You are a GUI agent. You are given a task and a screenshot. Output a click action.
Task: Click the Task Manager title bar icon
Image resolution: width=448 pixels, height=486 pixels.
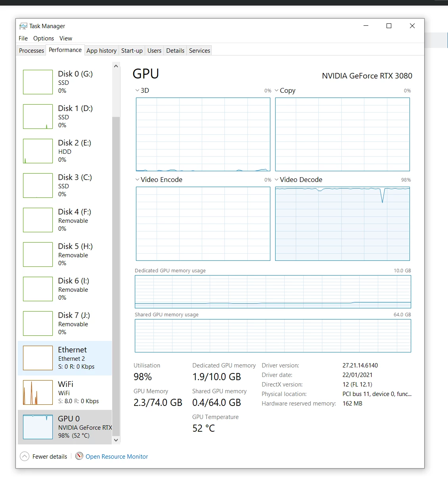tap(23, 26)
